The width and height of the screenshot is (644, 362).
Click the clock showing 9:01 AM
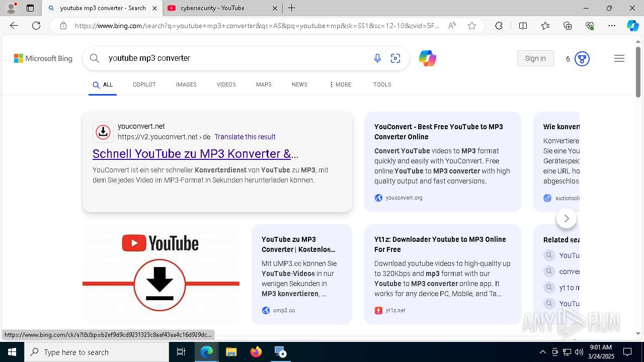point(600,347)
